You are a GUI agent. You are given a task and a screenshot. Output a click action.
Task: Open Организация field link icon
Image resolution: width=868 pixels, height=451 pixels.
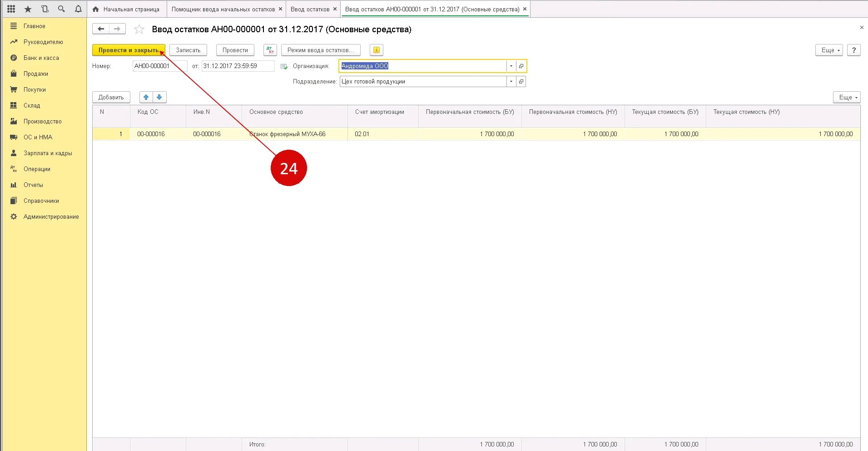pyautogui.click(x=521, y=66)
